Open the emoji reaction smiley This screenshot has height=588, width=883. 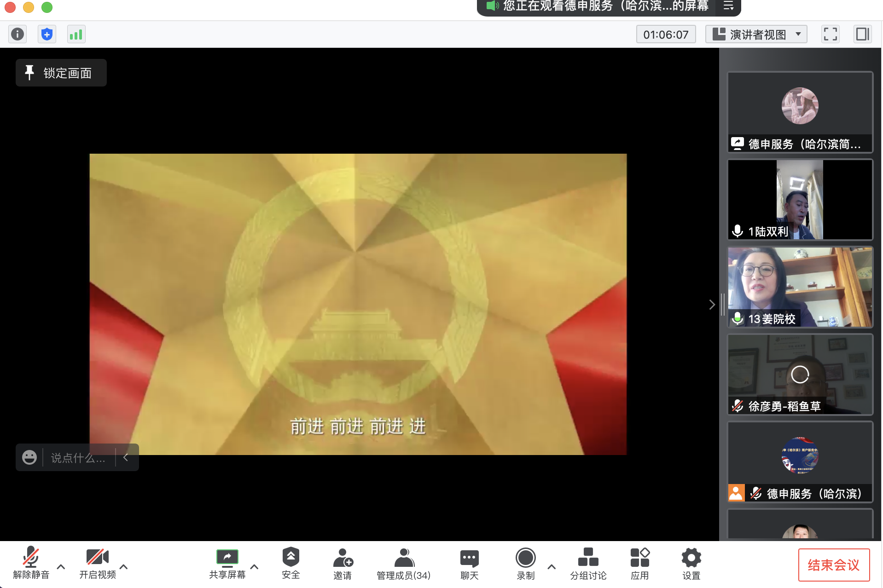pos(29,457)
